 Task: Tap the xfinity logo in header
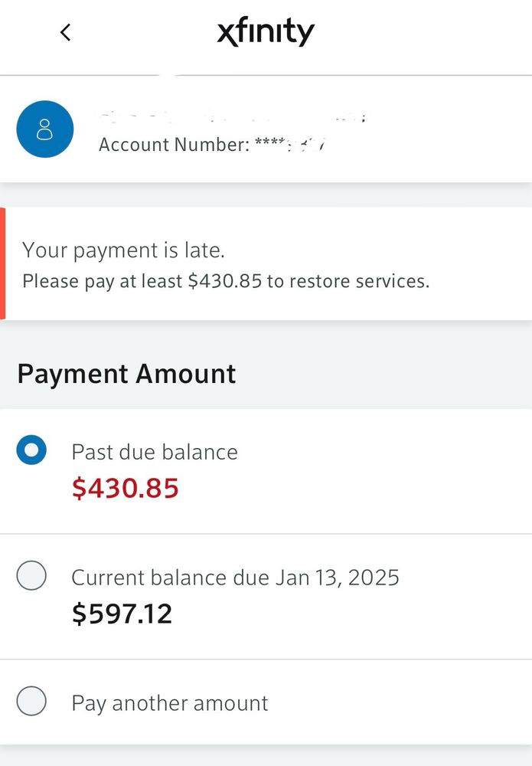coord(266,33)
